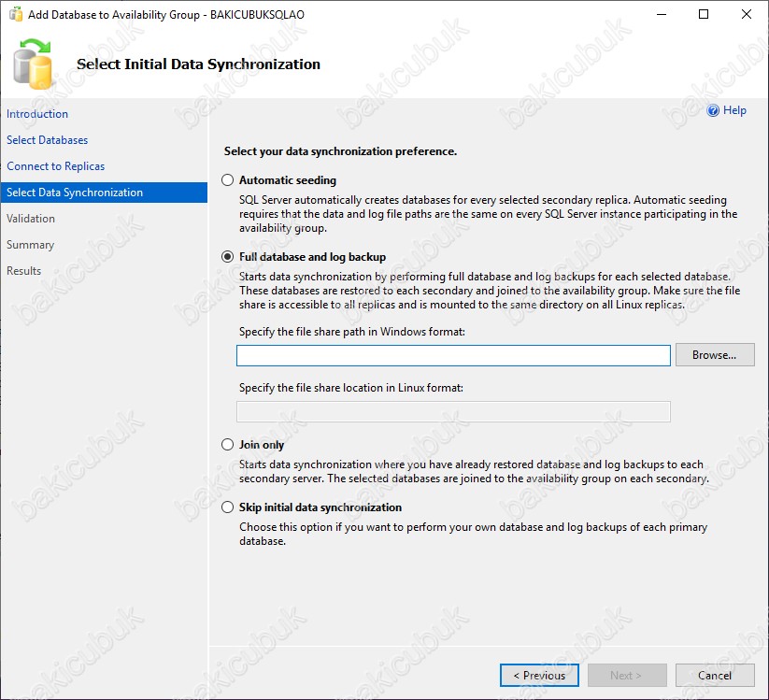The height and width of the screenshot is (700, 769).
Task: Open the Help link
Action: pos(734,110)
